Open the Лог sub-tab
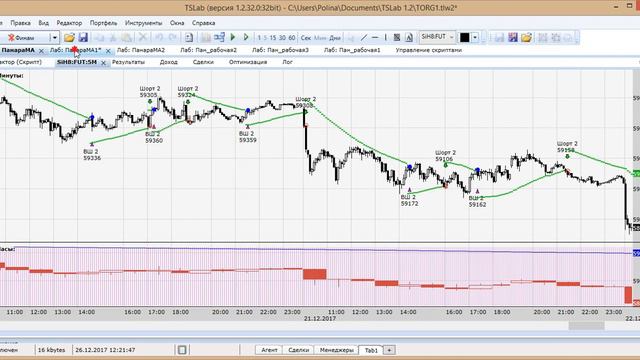 click(287, 62)
